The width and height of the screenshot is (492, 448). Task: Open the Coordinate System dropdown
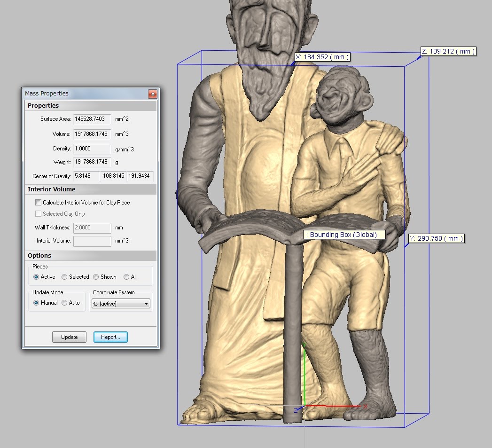pyautogui.click(x=121, y=304)
